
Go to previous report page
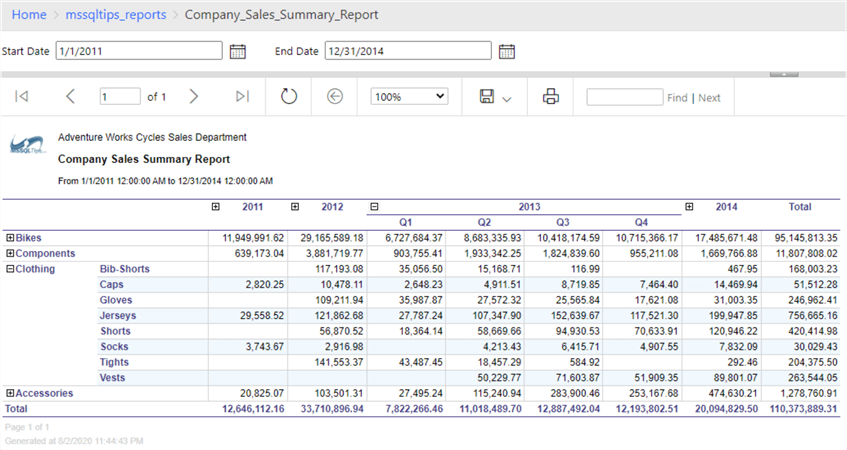(70, 97)
